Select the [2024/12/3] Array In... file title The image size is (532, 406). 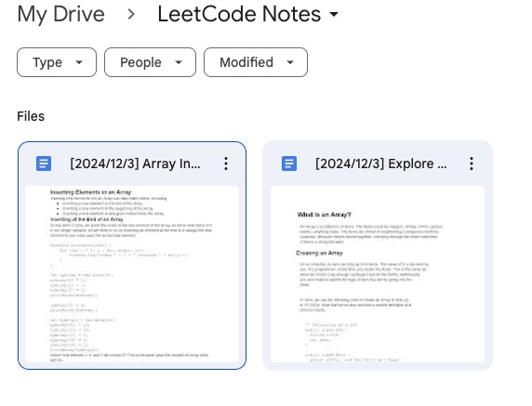[x=135, y=164]
